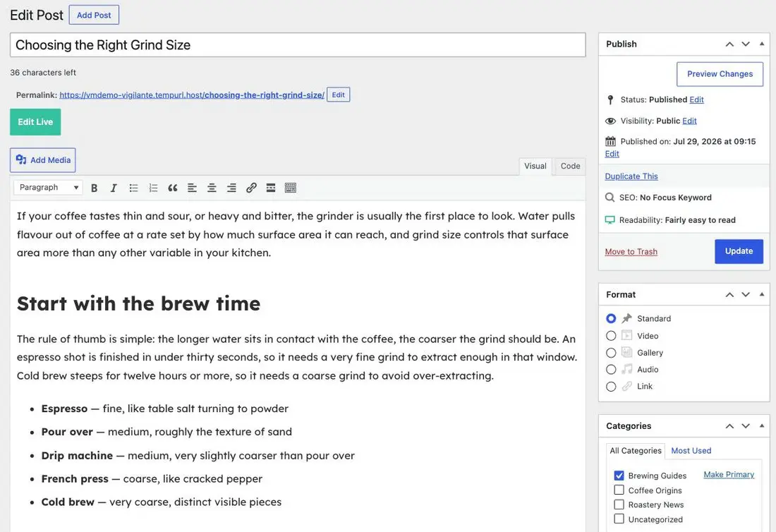The image size is (776, 532).
Task: Click the SEO magnifier icon
Action: pyautogui.click(x=610, y=198)
